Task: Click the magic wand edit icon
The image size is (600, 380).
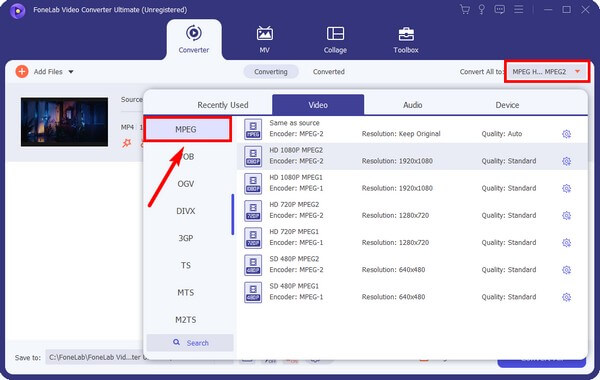Action: point(126,143)
